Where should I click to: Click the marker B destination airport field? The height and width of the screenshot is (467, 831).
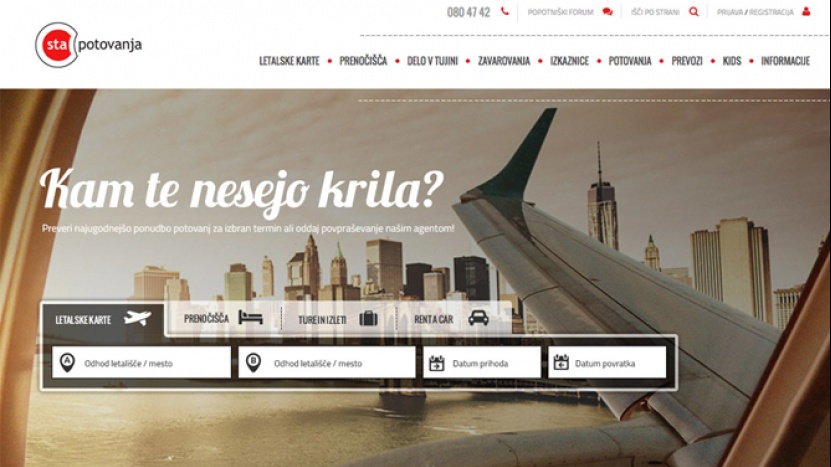pos(327,363)
